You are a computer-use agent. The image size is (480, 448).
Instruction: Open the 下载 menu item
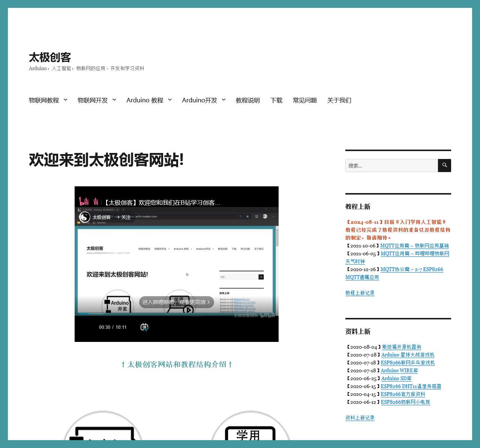click(276, 100)
